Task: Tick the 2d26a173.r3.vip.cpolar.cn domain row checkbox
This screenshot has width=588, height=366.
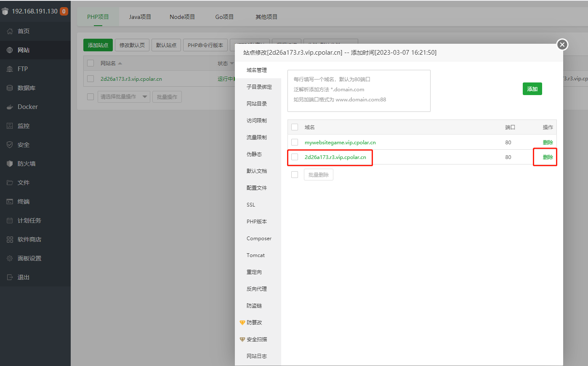Action: click(295, 157)
